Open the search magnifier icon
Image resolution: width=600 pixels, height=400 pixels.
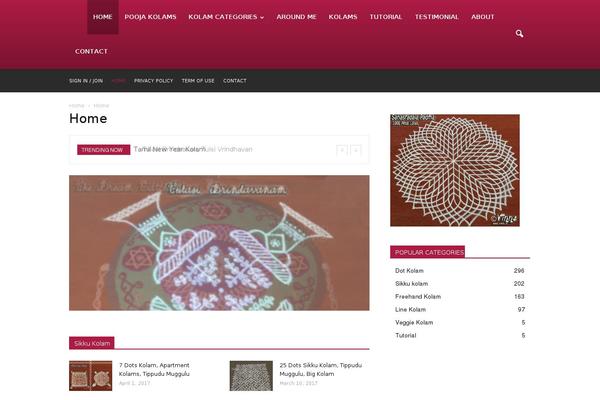coord(519,34)
